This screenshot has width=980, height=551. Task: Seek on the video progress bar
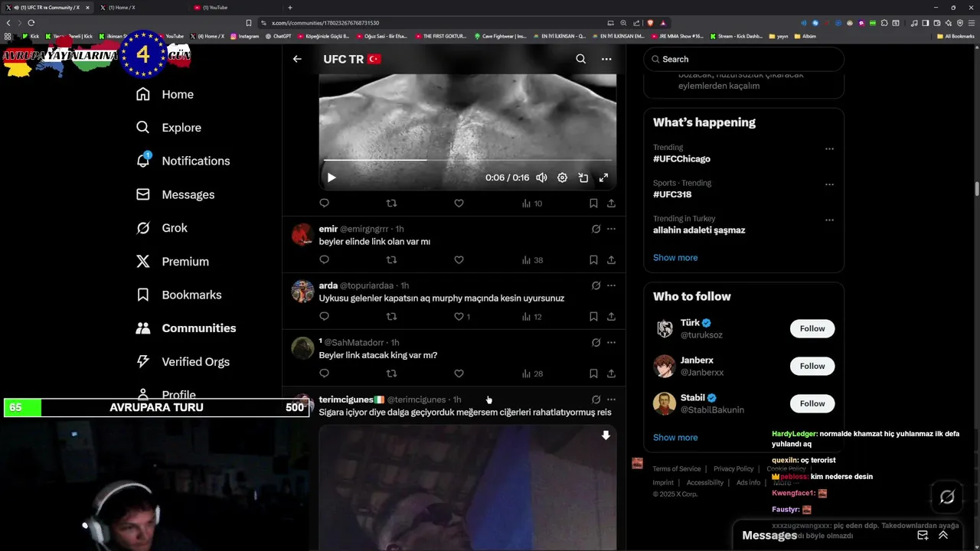[467, 160]
